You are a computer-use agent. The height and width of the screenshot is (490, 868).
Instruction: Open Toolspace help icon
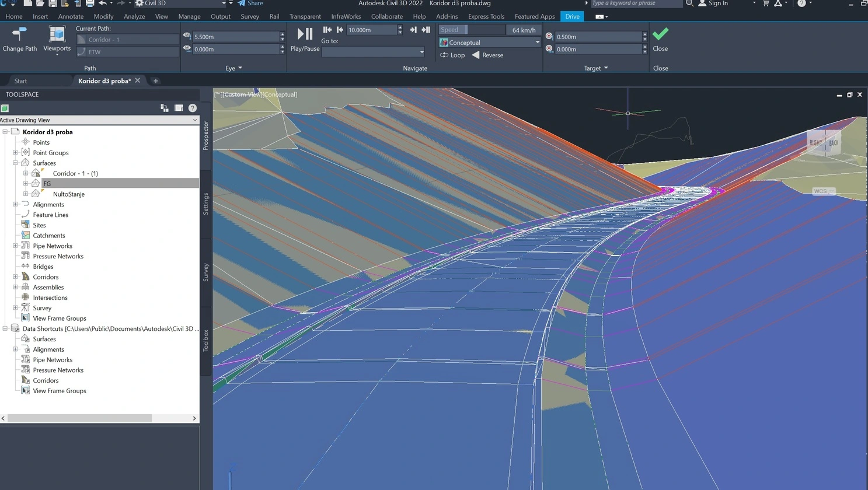[193, 108]
